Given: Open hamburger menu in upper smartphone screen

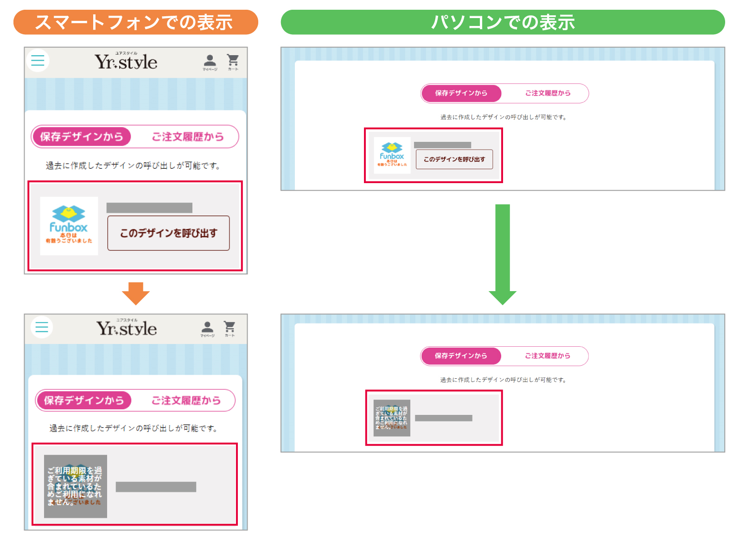Looking at the screenshot, I should point(38,60).
